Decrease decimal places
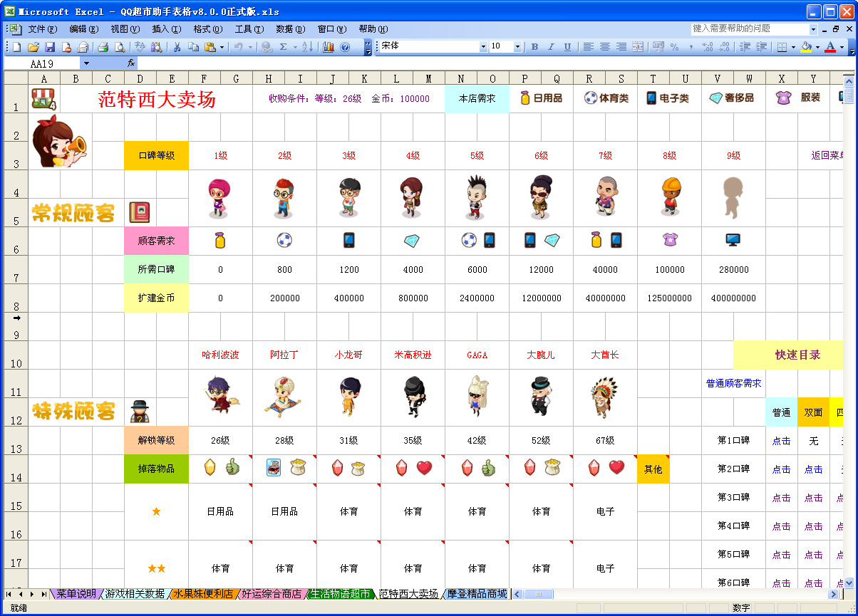Screen dimensions: 858x616 point(724,47)
